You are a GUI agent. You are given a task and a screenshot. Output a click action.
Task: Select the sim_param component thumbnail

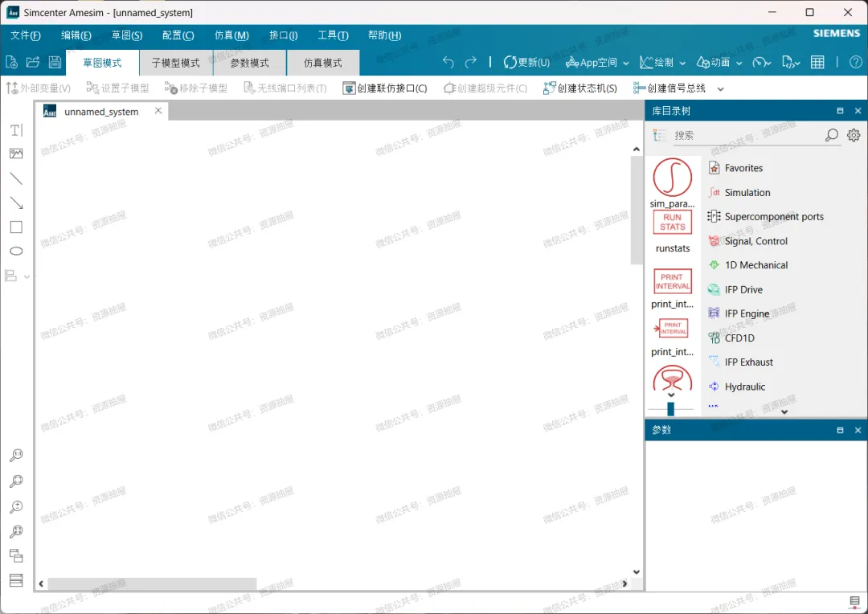coord(672,182)
